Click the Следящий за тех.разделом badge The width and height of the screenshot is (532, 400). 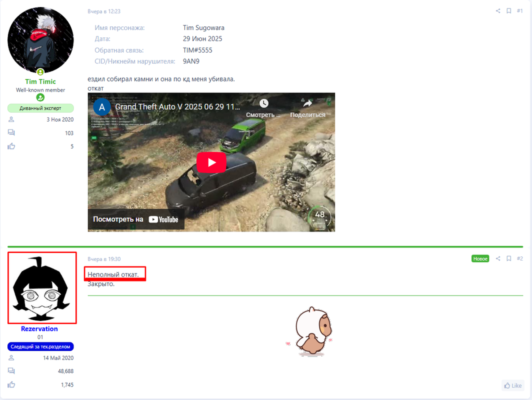tap(40, 346)
